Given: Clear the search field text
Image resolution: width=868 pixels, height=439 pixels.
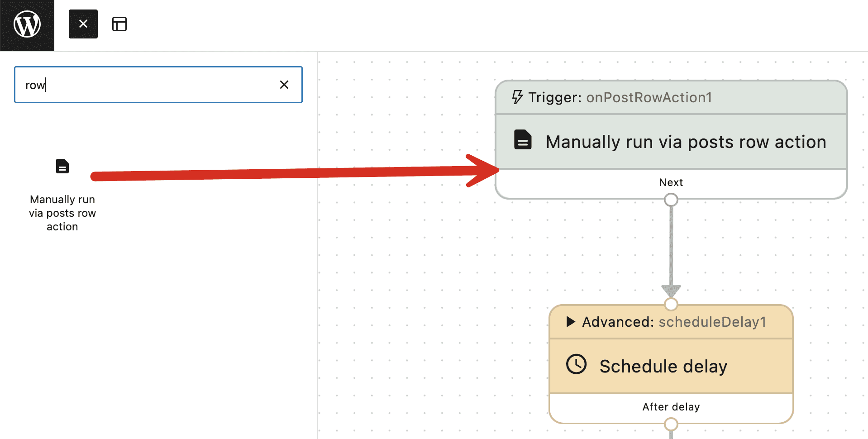Looking at the screenshot, I should 284,85.
